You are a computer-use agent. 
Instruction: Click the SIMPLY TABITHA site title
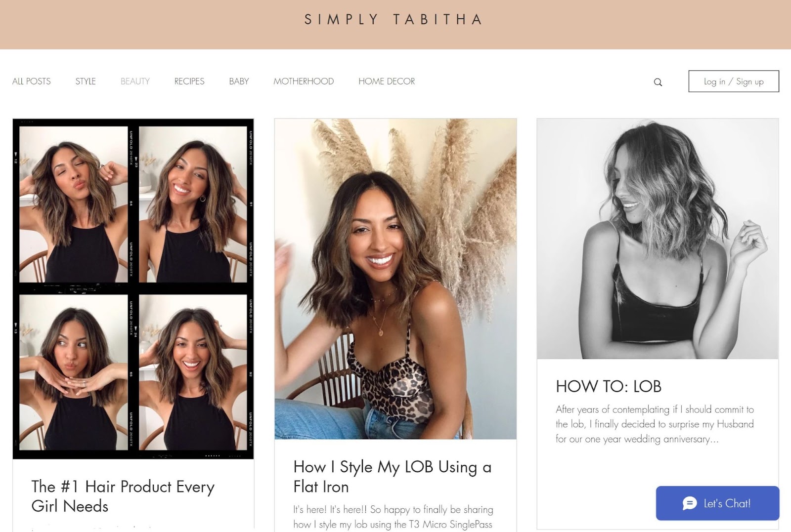click(394, 19)
